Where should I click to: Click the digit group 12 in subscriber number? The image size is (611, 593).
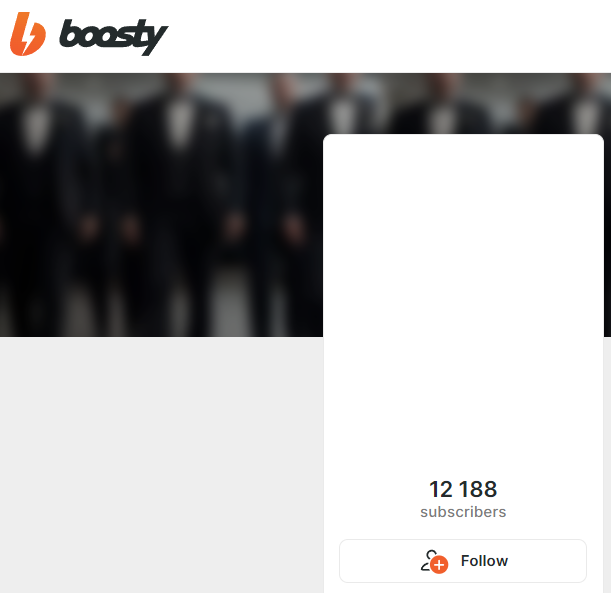tap(441, 489)
